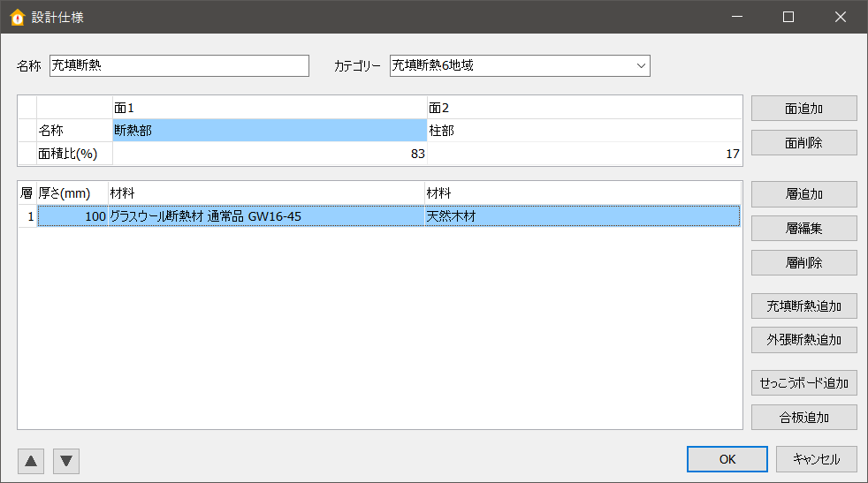Click the 面2 column header
Image resolution: width=868 pixels, height=483 pixels.
584,108
